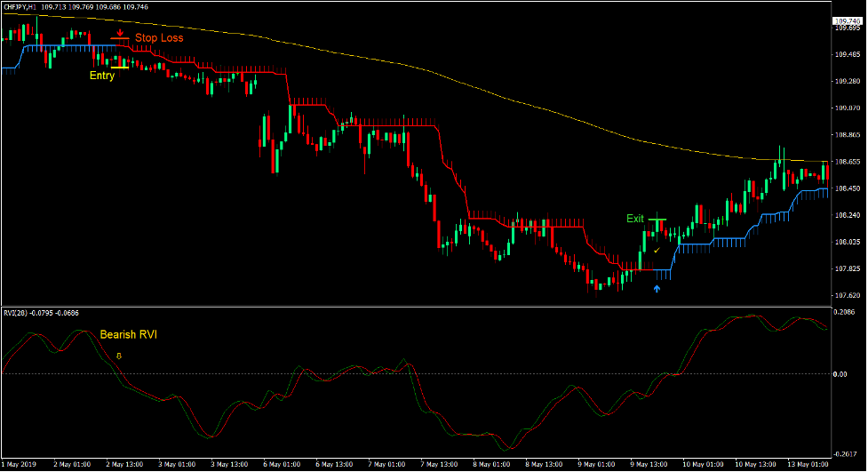Click the current price tag 109.746

(x=848, y=20)
